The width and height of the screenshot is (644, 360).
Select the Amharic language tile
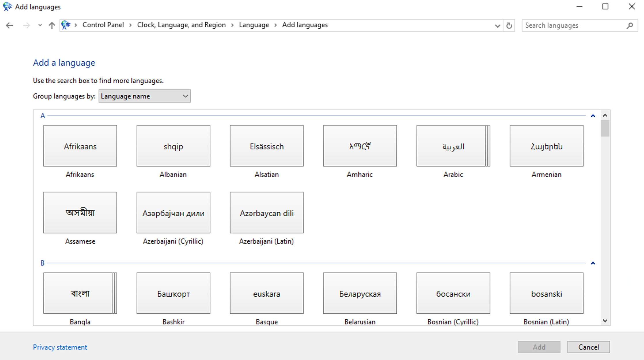(x=359, y=145)
